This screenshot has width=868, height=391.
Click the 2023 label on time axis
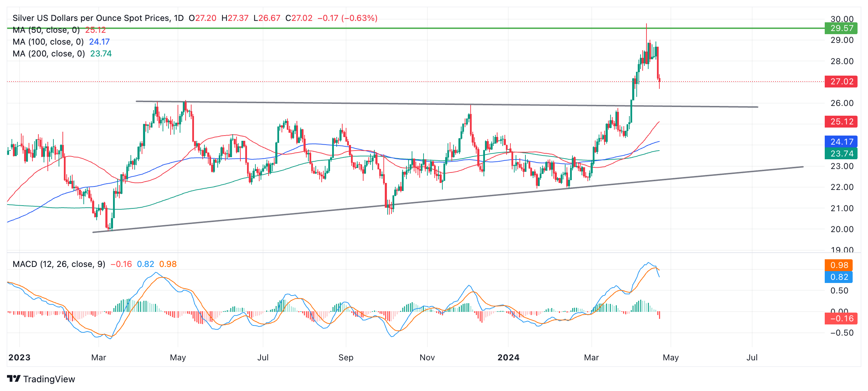20,358
